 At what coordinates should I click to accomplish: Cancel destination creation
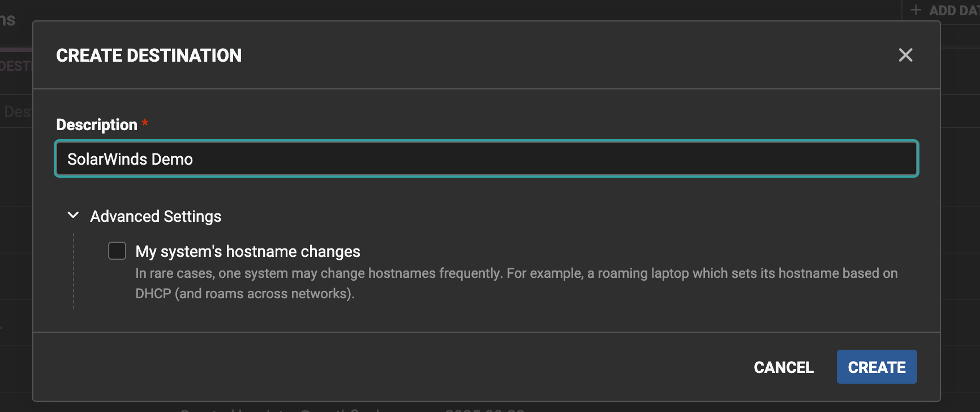coord(784,367)
